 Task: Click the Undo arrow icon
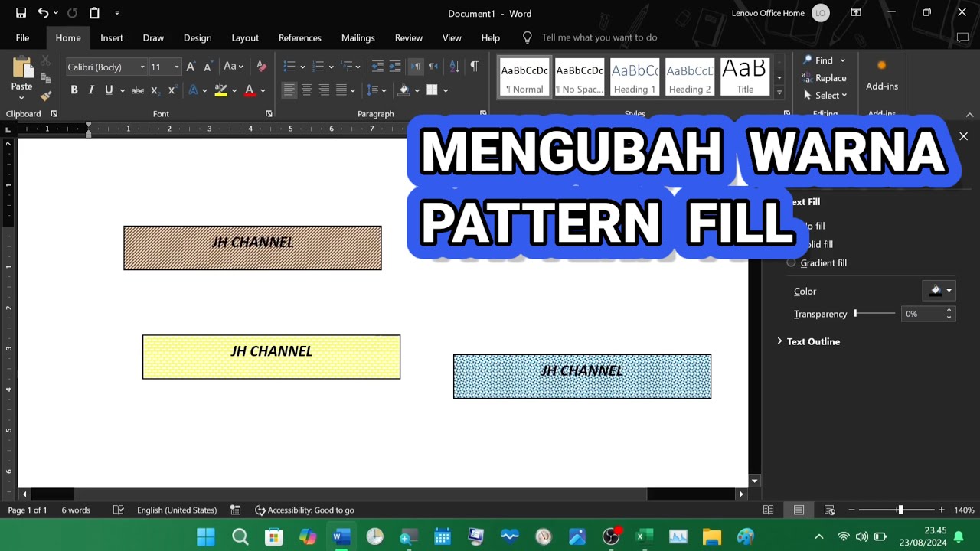pos(43,13)
